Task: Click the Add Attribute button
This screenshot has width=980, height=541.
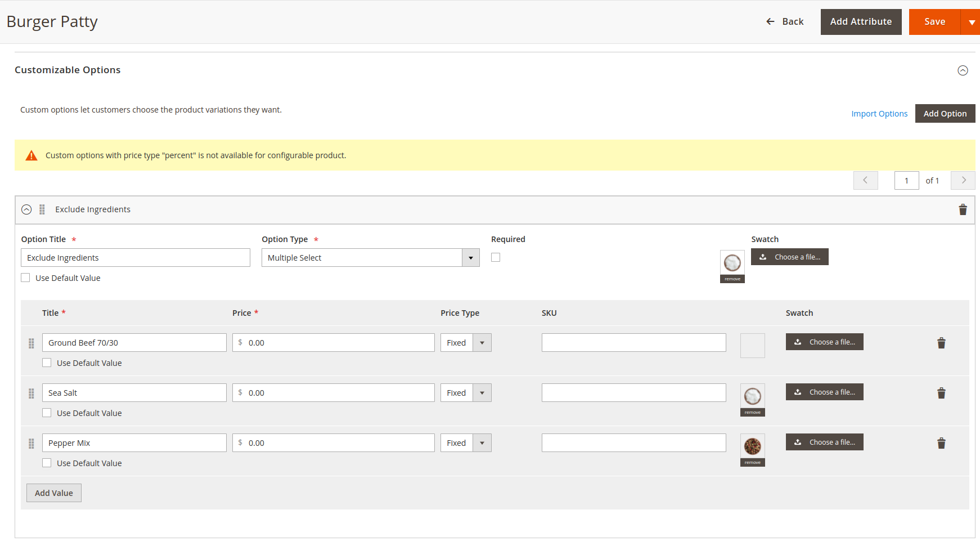Action: 861,22
